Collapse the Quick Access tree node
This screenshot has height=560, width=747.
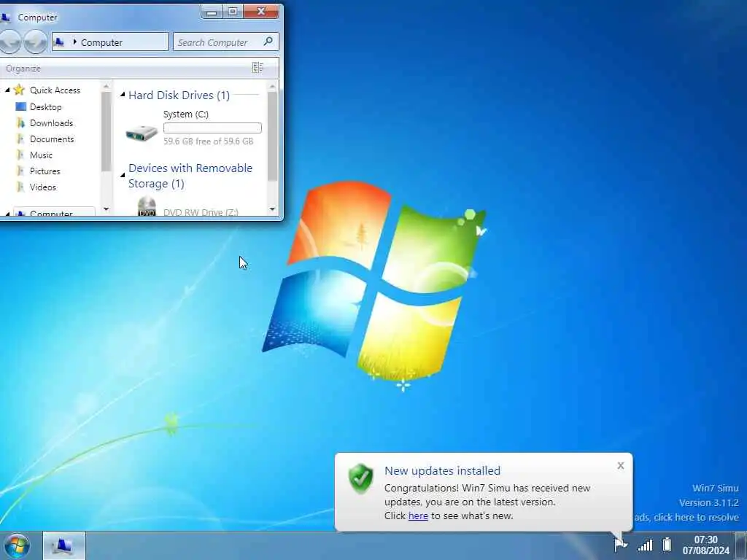point(7,90)
